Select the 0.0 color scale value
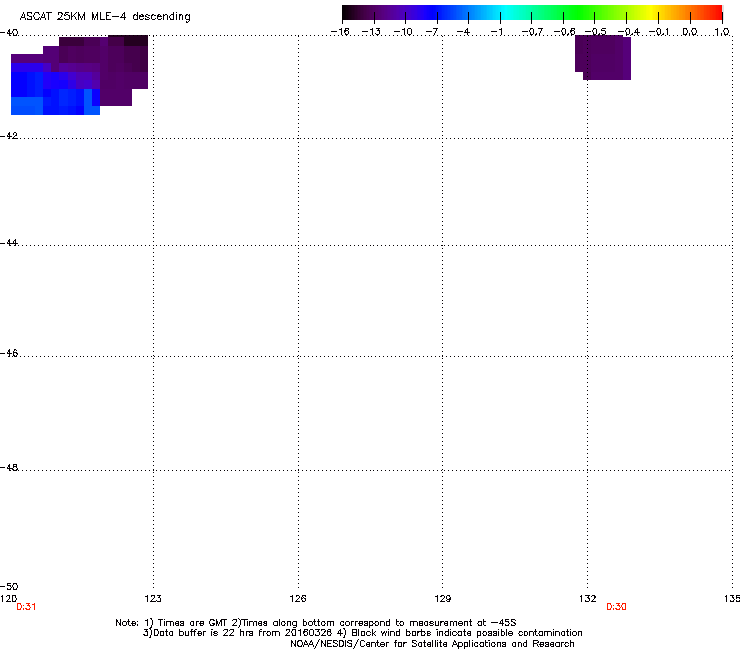 690,32
